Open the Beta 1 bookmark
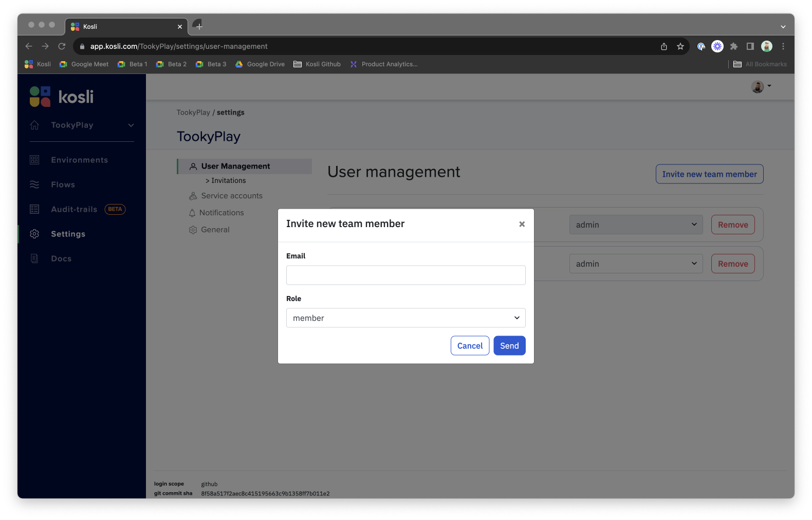Viewport: 812px width, 520px height. tap(133, 64)
